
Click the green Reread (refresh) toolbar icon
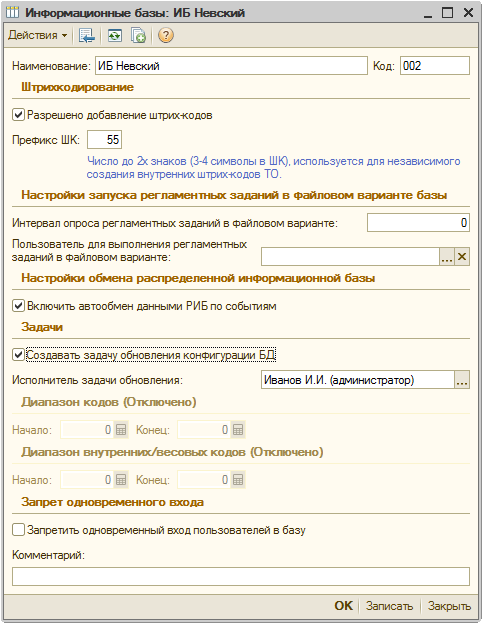click(x=115, y=35)
